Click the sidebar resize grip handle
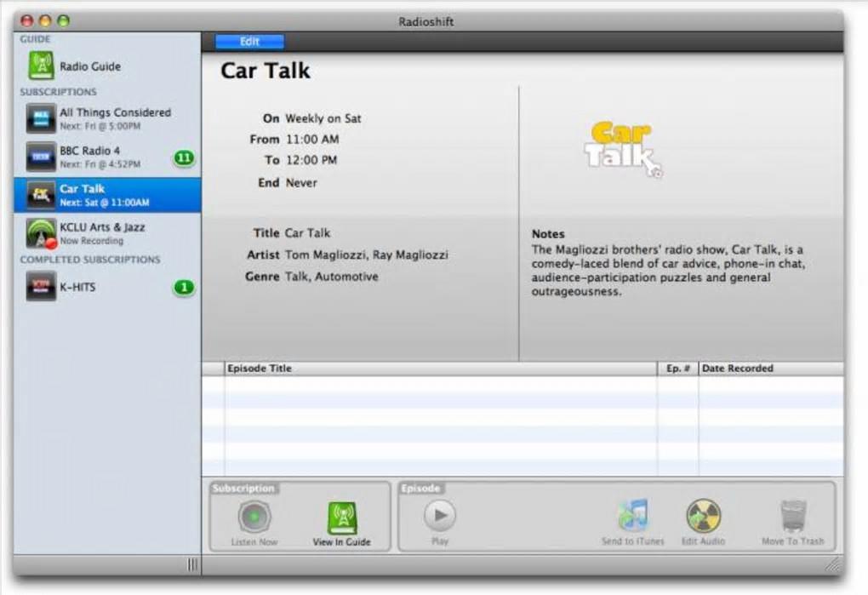 [x=192, y=564]
